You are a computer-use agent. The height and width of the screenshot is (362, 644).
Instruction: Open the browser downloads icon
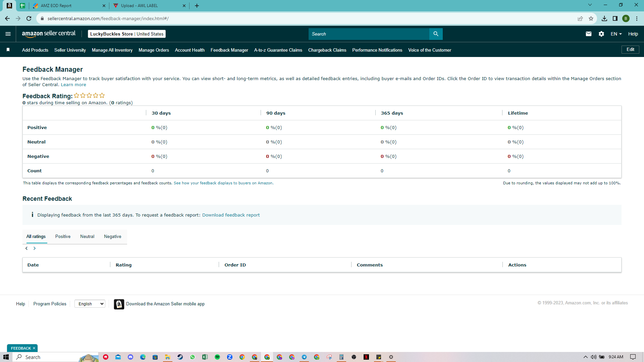[x=604, y=18]
